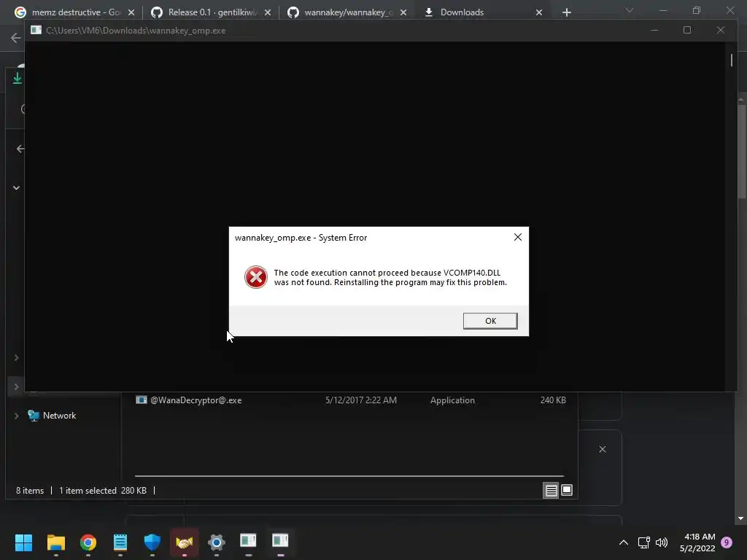Screen dimensions: 747x560
Task: Close the Downloads tab
Action: (x=539, y=12)
